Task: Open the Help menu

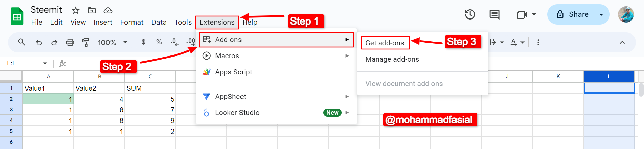Action: (250, 22)
